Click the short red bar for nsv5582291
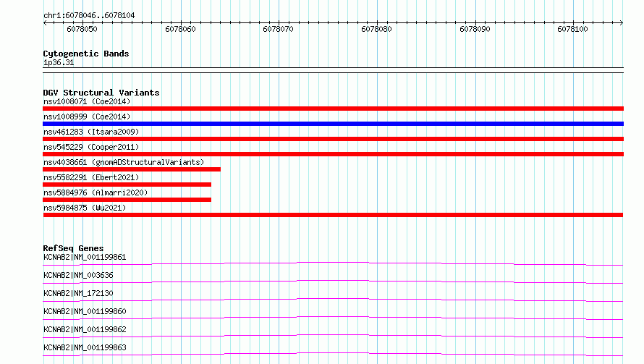This screenshot has height=364, width=644. click(x=127, y=185)
